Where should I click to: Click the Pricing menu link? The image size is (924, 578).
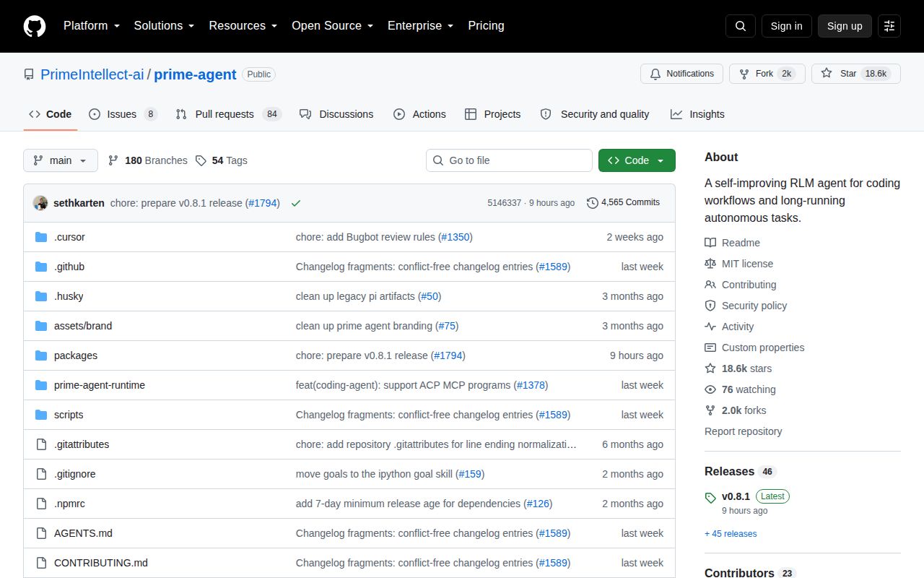pyautogui.click(x=486, y=25)
